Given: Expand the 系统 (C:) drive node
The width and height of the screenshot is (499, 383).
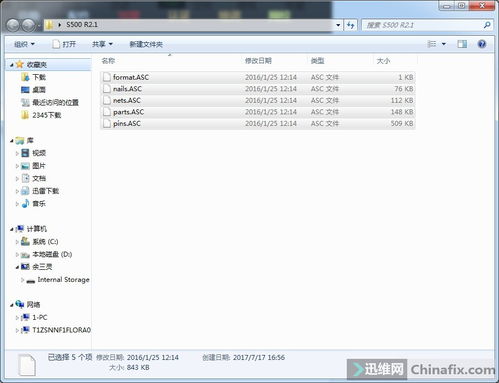Looking at the screenshot, I should click(x=17, y=242).
